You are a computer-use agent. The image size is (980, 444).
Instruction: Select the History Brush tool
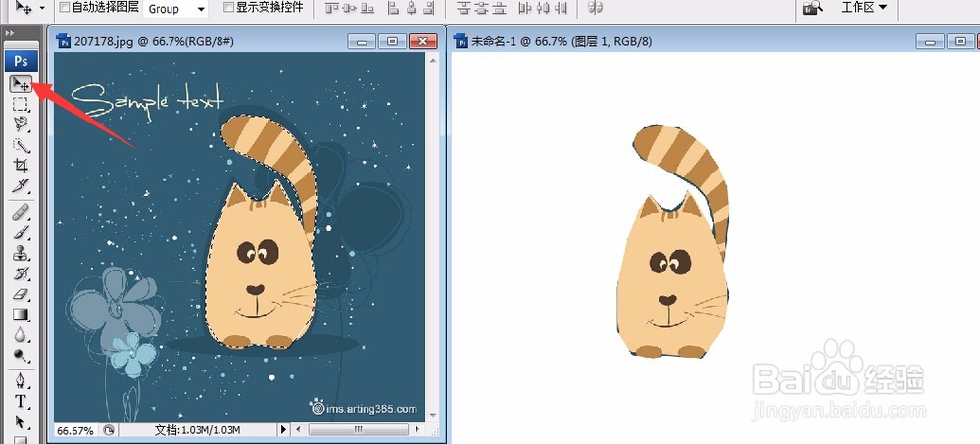coord(21,273)
